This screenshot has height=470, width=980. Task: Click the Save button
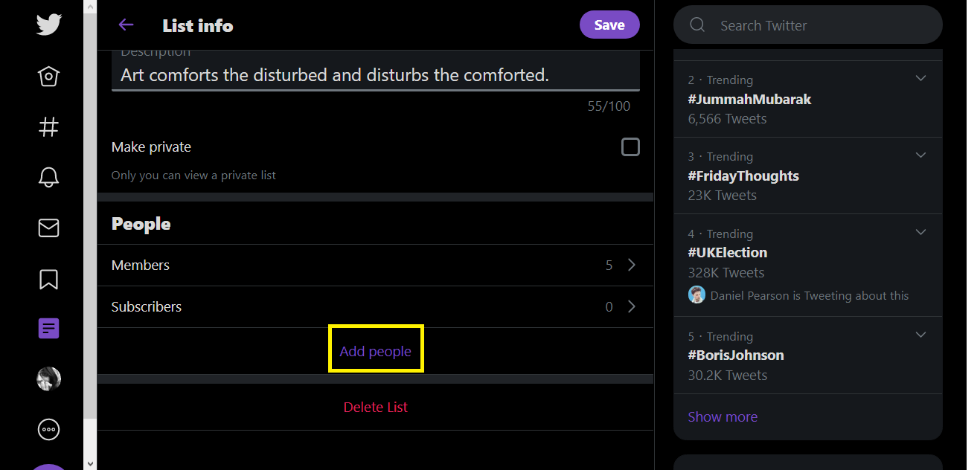(609, 25)
